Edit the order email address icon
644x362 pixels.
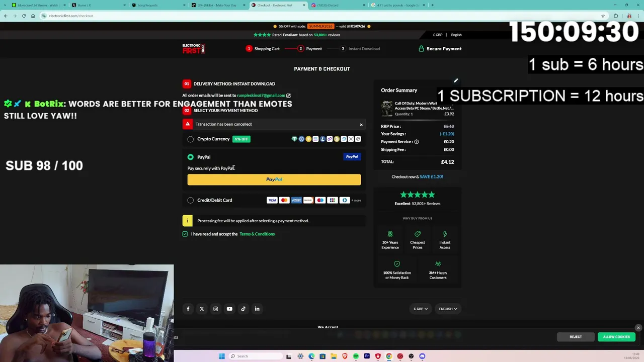(288, 96)
